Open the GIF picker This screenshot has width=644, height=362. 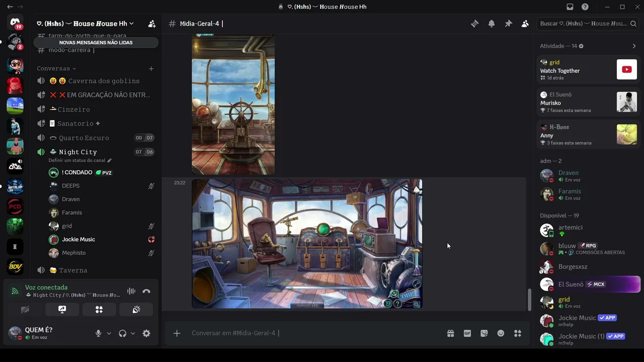click(x=467, y=333)
